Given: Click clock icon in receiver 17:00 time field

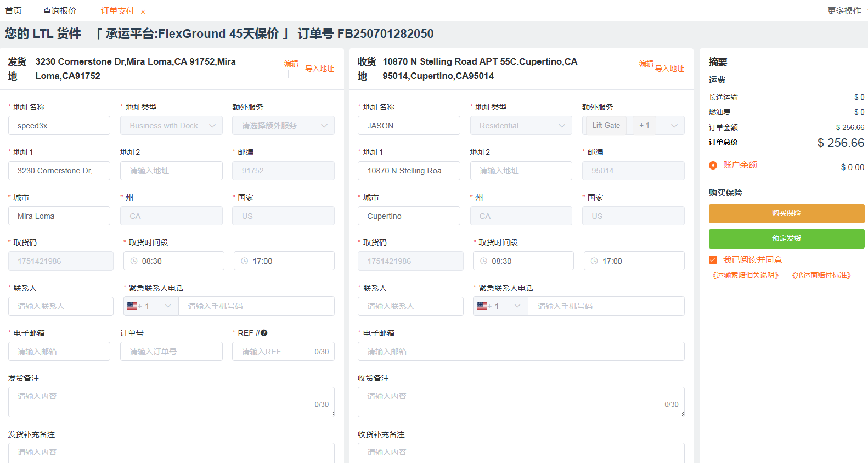Looking at the screenshot, I should point(594,261).
